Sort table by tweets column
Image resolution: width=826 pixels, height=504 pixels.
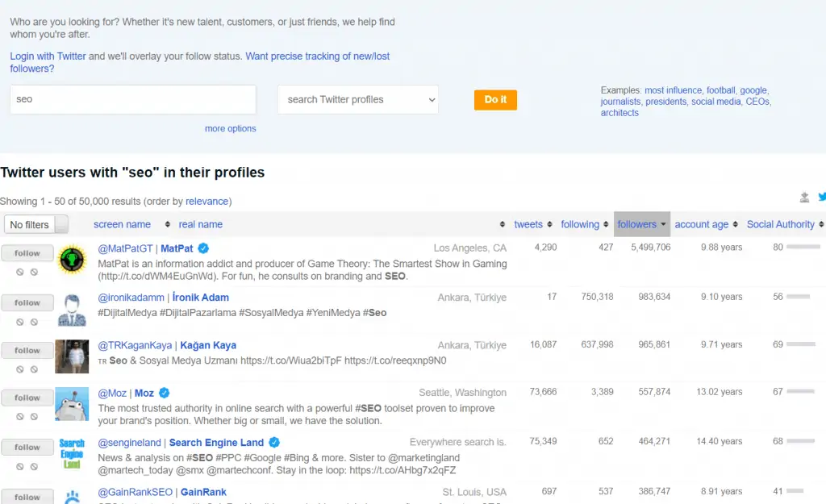532,224
